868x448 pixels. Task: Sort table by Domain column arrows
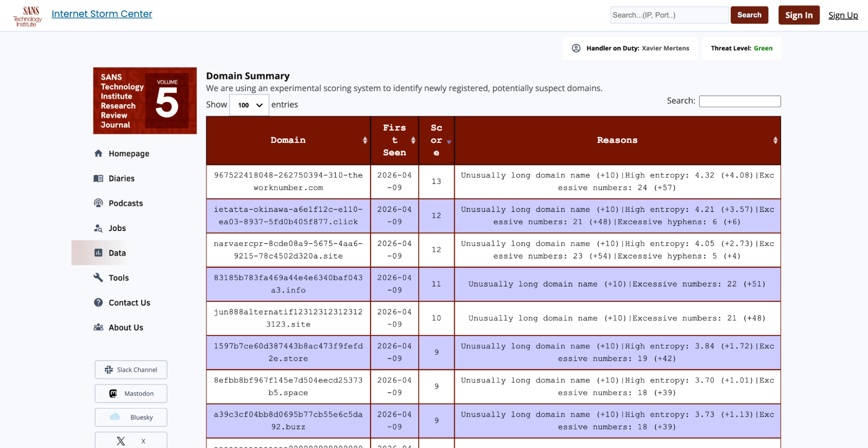365,140
